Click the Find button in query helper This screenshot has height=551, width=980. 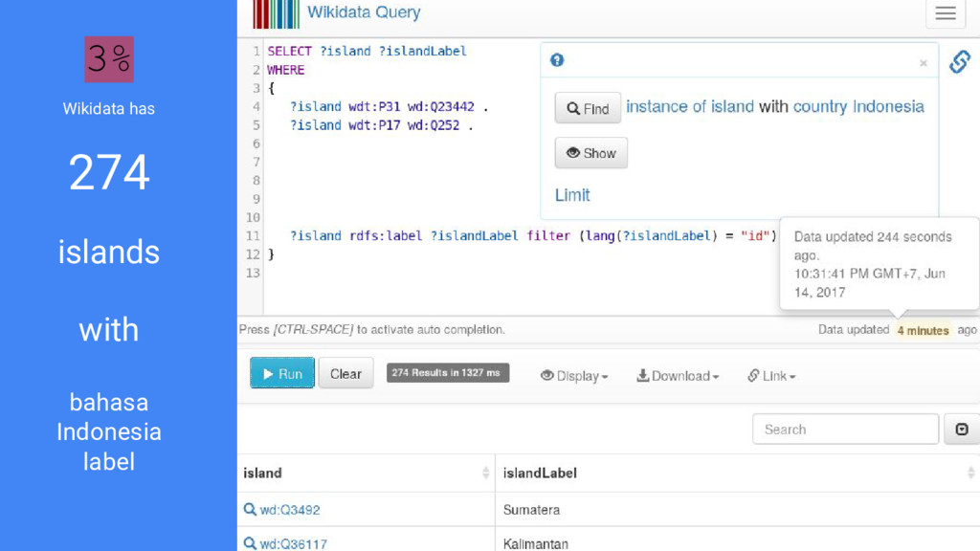click(588, 108)
